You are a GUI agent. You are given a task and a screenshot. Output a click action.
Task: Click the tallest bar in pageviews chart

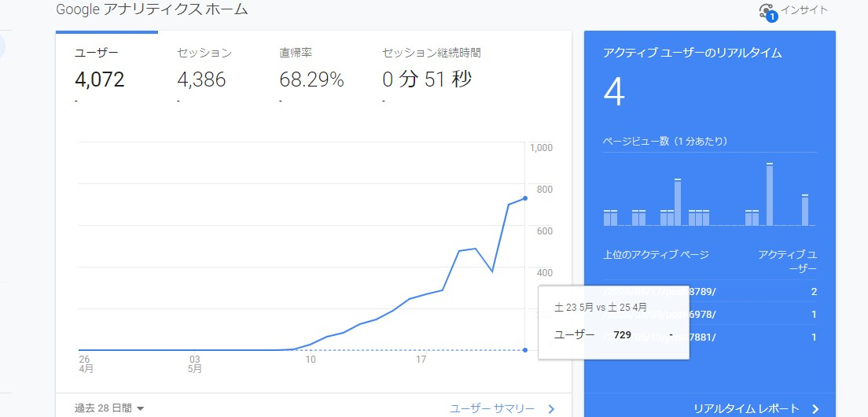click(770, 194)
